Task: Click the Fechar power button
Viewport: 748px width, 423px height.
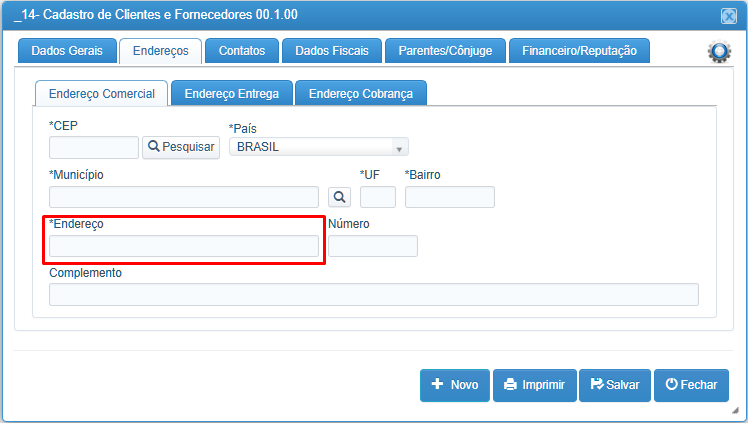Action: [x=691, y=385]
